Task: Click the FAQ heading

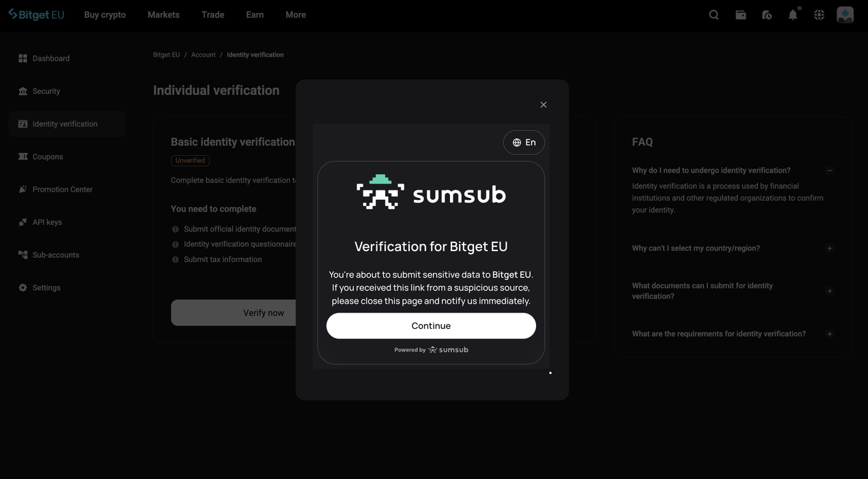Action: click(x=643, y=142)
